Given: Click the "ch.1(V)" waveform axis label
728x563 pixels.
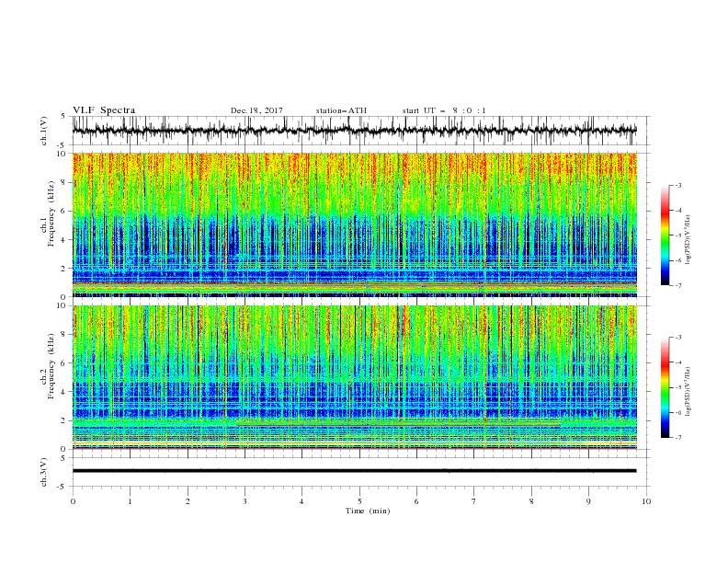Looking at the screenshot, I should pyautogui.click(x=44, y=131).
